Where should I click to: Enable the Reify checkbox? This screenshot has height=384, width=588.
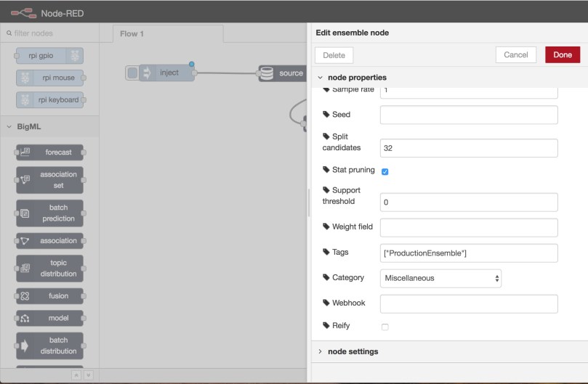384,327
